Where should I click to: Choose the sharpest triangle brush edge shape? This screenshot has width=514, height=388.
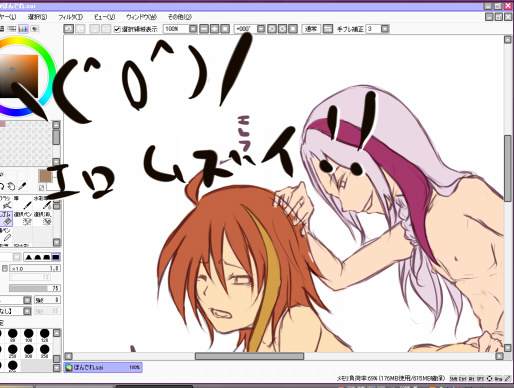pyautogui.click(x=29, y=257)
